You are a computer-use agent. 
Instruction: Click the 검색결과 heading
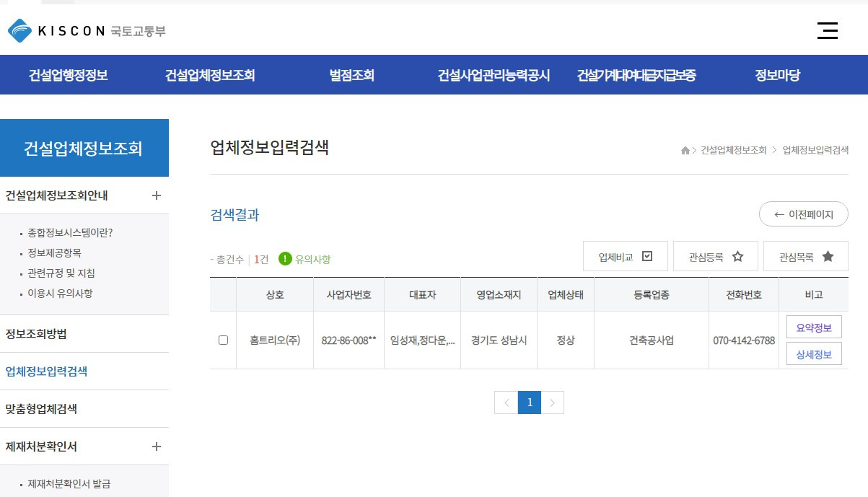234,215
